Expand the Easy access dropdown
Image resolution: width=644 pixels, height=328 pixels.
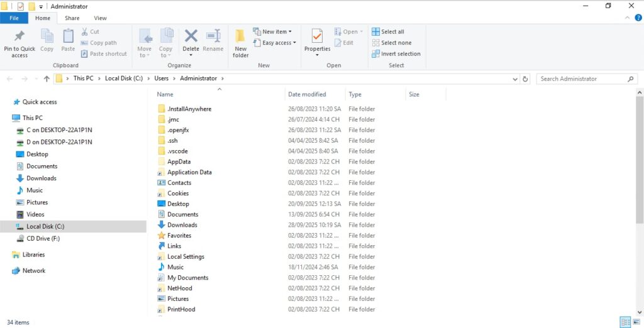(275, 43)
